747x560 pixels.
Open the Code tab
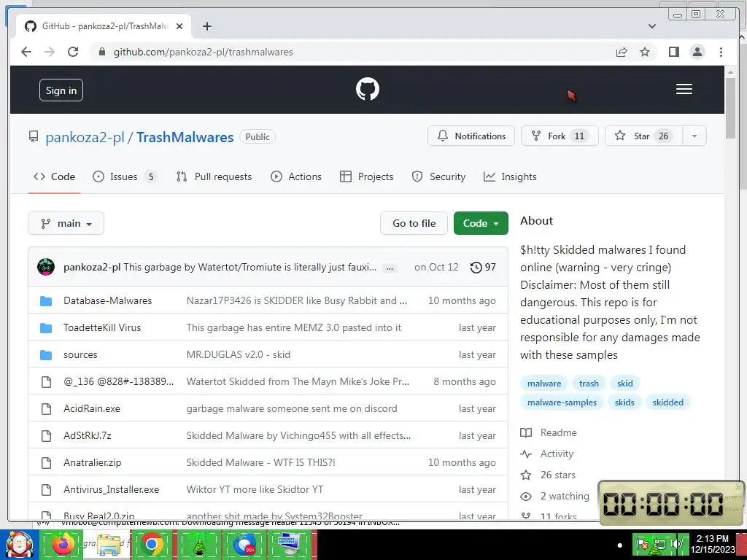(54, 176)
